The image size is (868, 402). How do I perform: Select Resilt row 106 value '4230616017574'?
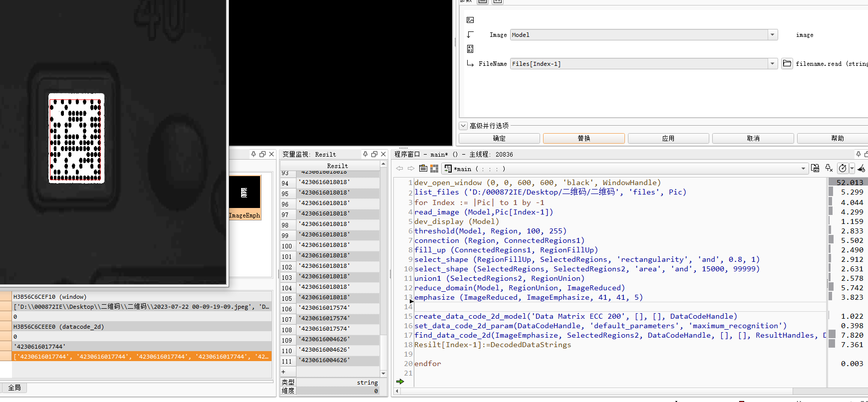pos(338,308)
